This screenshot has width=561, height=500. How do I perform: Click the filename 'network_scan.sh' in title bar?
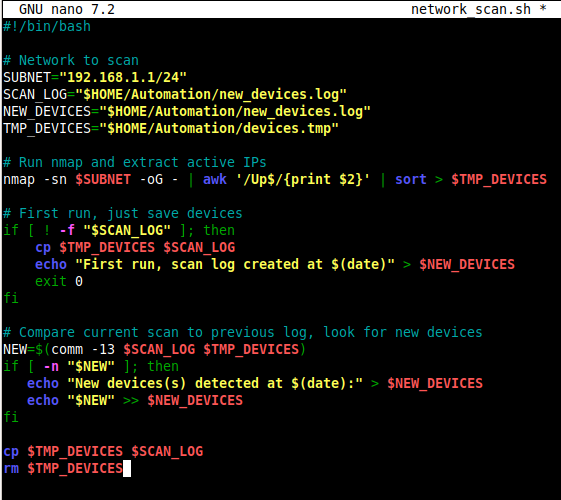point(471,9)
